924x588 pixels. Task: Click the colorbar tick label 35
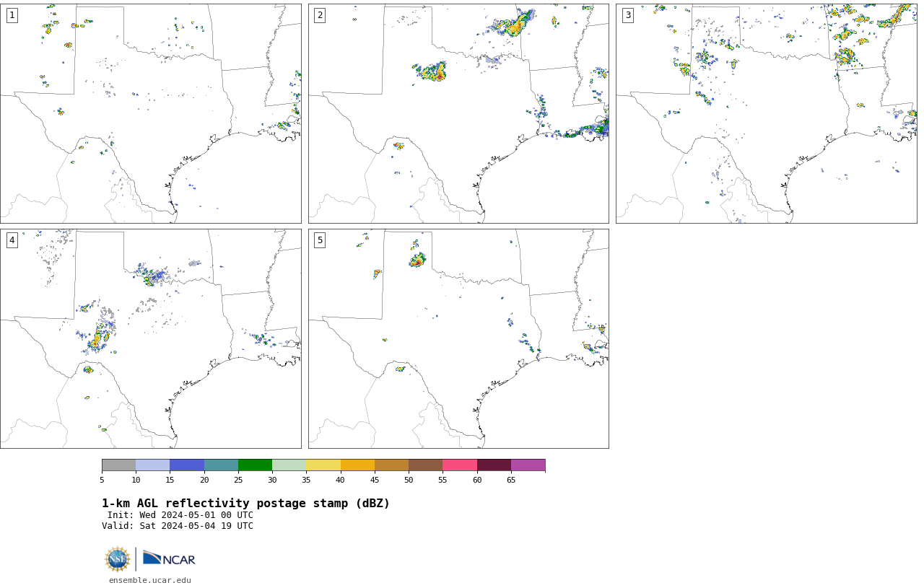pyautogui.click(x=306, y=480)
